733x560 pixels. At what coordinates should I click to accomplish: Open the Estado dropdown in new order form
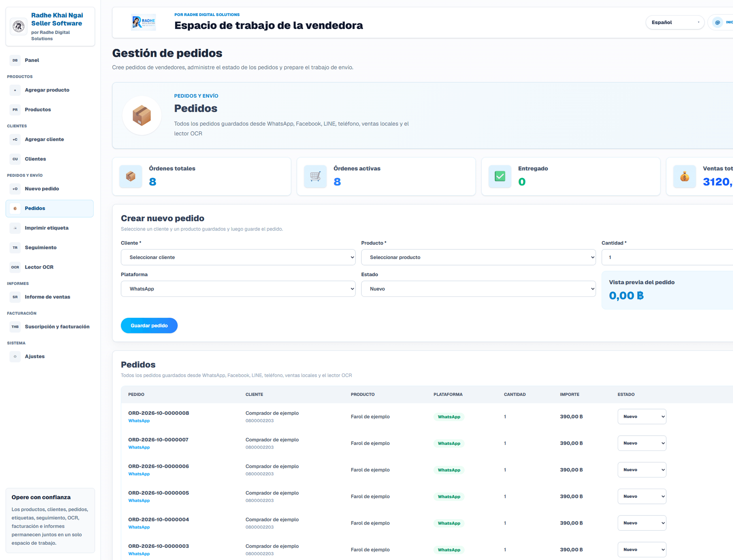[478, 289]
